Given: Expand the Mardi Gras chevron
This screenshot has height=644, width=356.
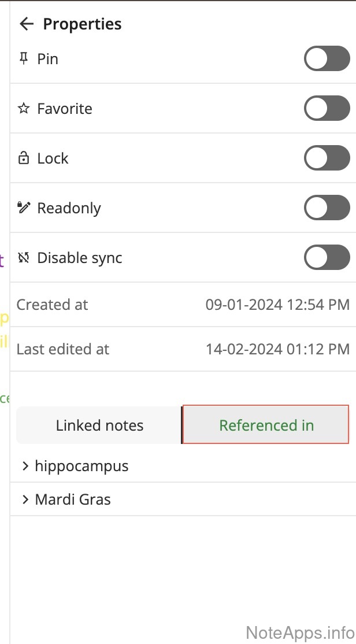Looking at the screenshot, I should point(25,499).
